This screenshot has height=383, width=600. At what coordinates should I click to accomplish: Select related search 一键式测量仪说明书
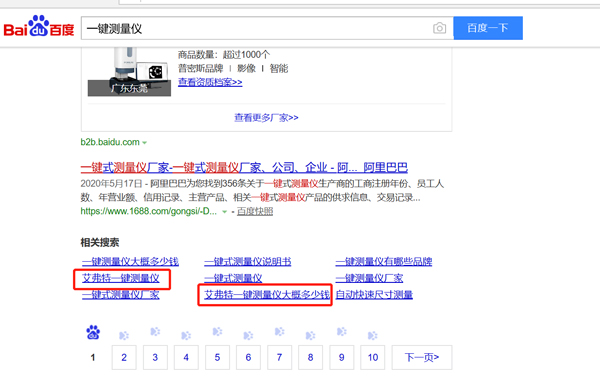coord(248,262)
